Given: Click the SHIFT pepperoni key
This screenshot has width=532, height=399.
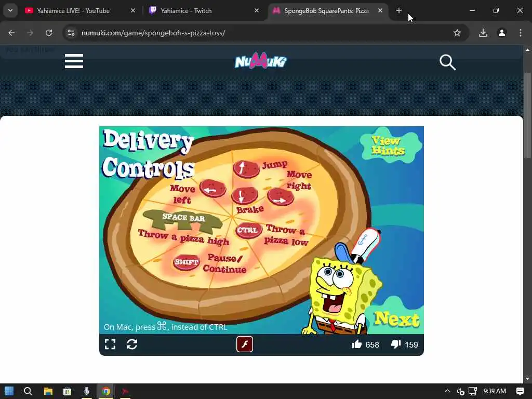Looking at the screenshot, I should 187,262.
